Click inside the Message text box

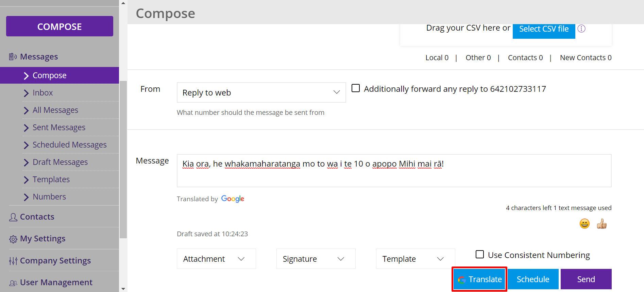point(394,175)
